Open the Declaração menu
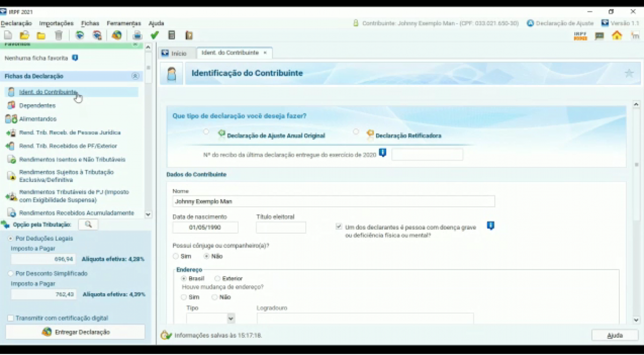Screen dimensions: 644x355 pos(16,23)
